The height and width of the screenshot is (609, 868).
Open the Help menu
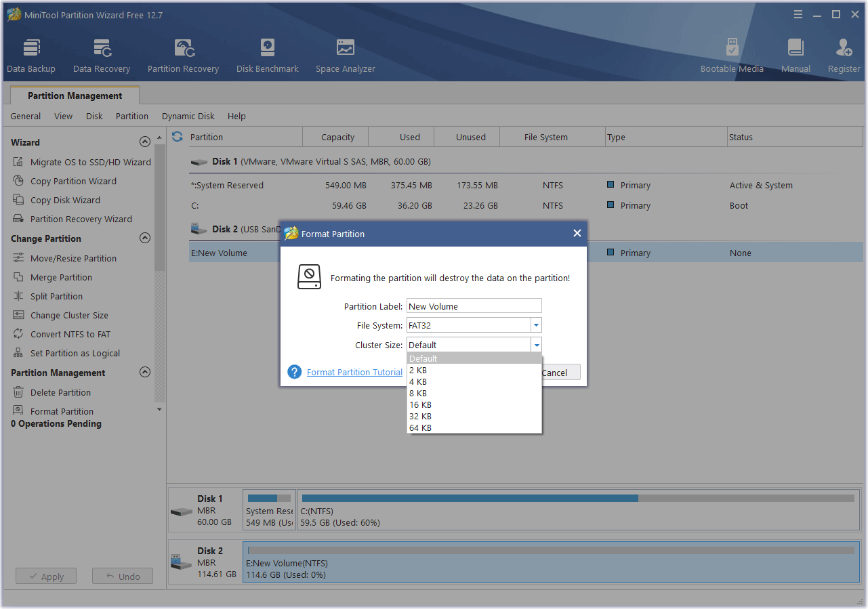tap(236, 116)
